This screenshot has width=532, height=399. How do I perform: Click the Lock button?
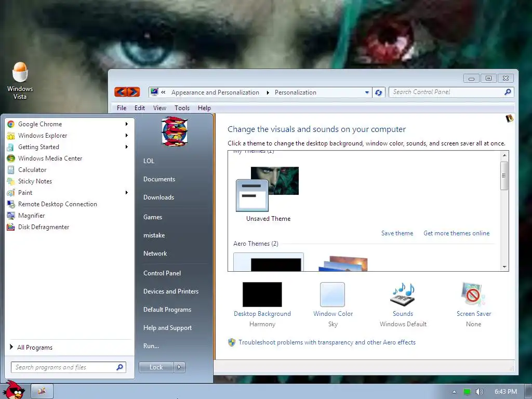[x=156, y=367]
